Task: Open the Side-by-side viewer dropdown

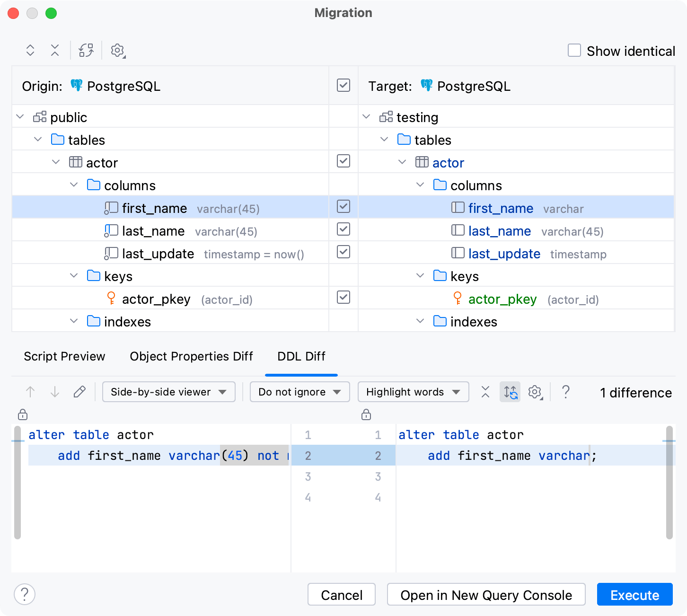Action: [x=168, y=392]
